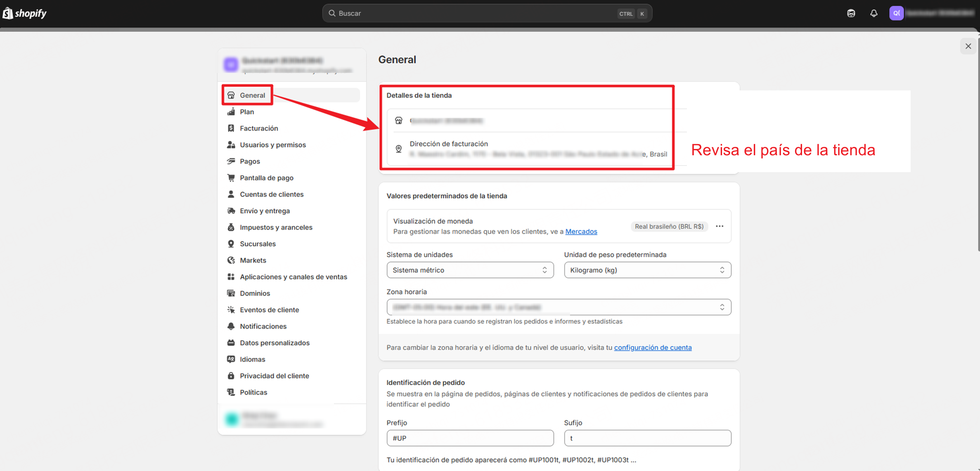Image resolution: width=980 pixels, height=471 pixels.
Task: Click the search magnifier icon
Action: [x=332, y=13]
